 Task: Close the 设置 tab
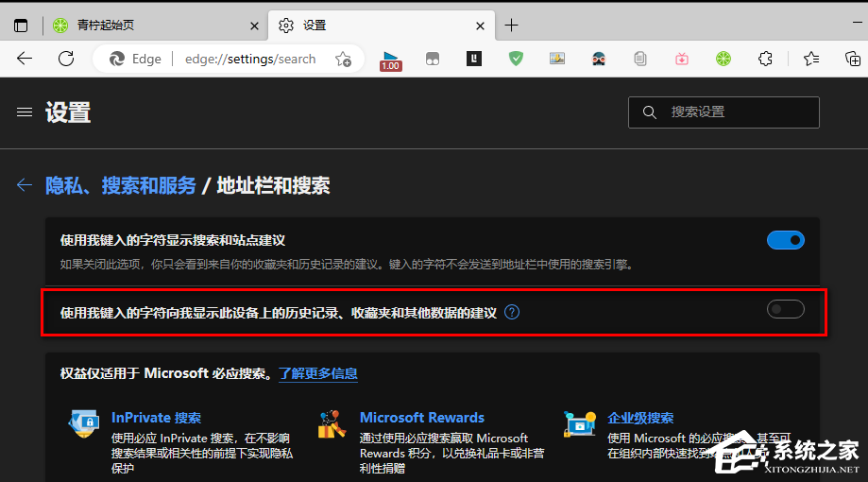click(480, 26)
